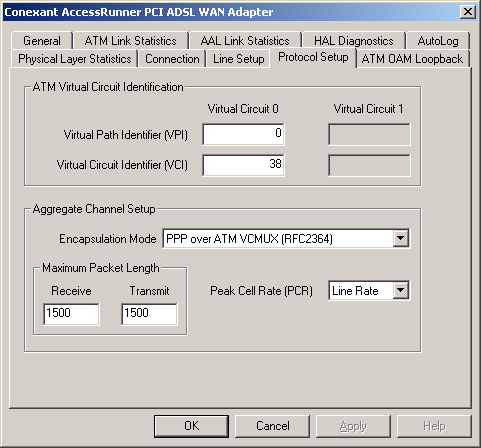Click the disabled VPI field for Virtual Circuit 1
Screen dimensions: 481x448
tap(369, 134)
